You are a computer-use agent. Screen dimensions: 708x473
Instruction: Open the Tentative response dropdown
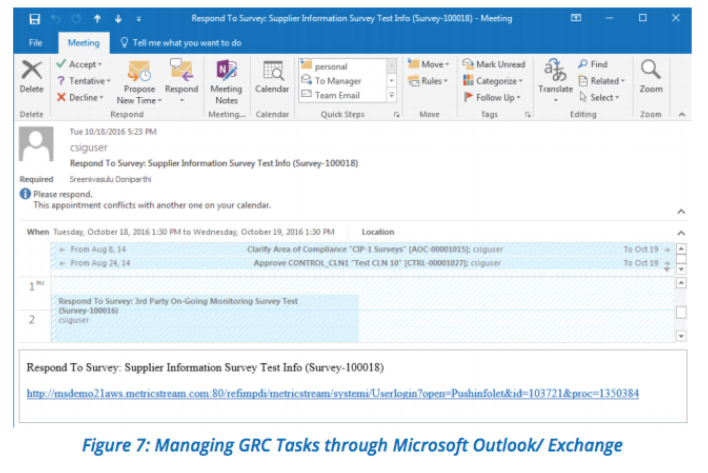[84, 81]
